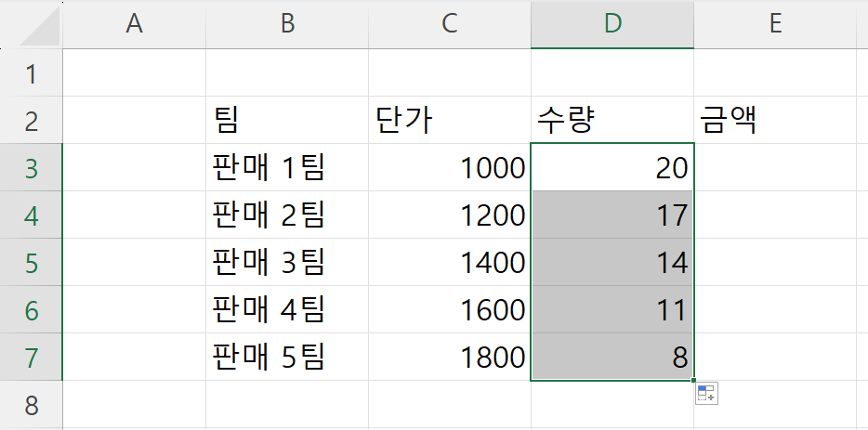Select the cell 판매 4팀
Screen dimensions: 868x430
[287, 310]
